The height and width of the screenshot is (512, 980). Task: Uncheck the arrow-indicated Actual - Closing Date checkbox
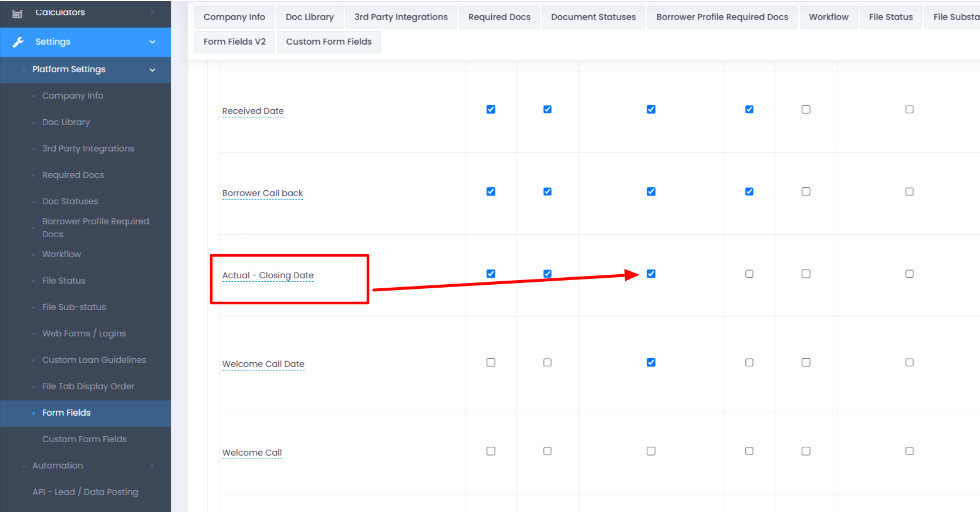(x=651, y=274)
